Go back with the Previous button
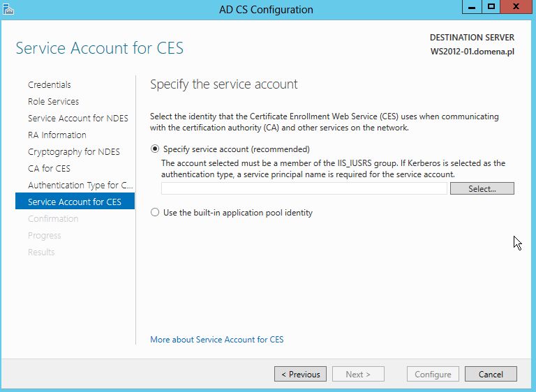536x392 pixels. coord(300,375)
